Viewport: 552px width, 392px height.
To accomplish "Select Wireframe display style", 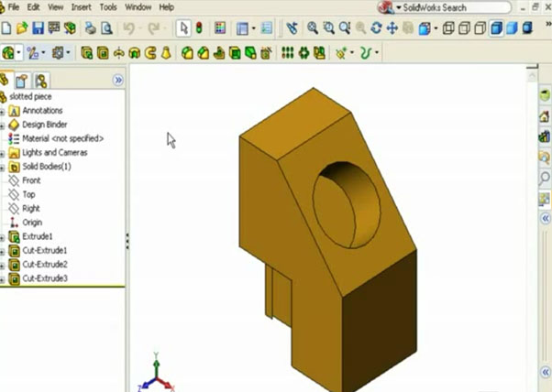I will click(x=448, y=28).
